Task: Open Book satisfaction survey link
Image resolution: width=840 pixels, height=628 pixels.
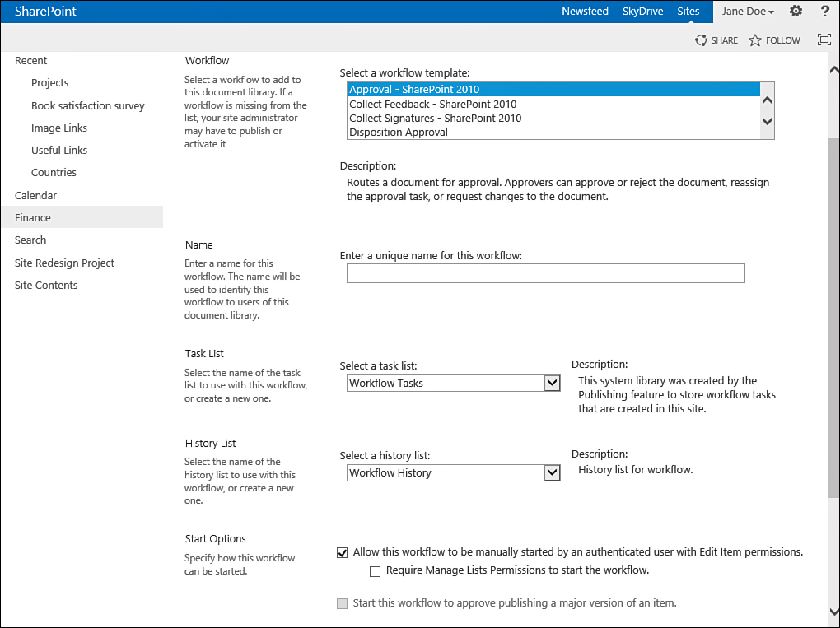Action: (88, 106)
